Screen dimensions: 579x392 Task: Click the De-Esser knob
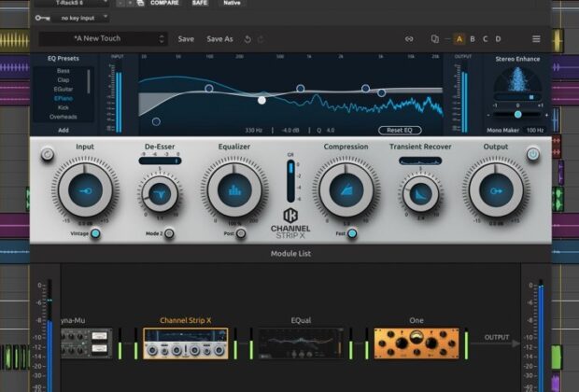[x=160, y=193]
